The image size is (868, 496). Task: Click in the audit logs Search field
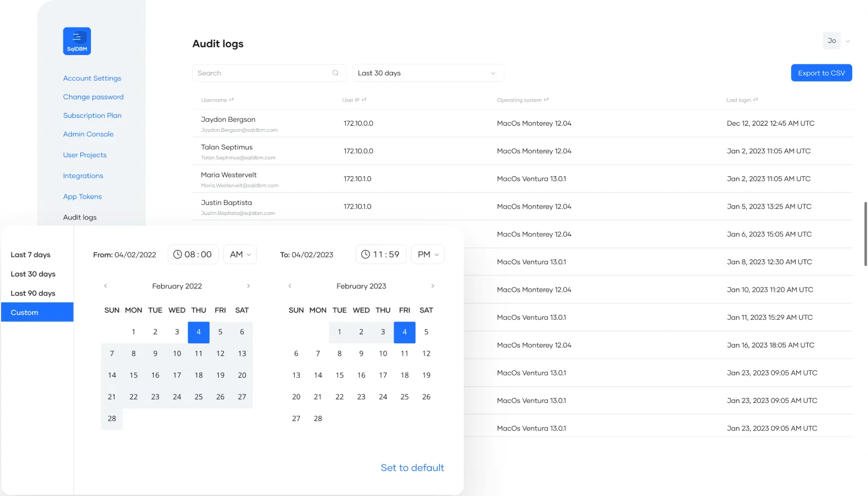[x=261, y=73]
